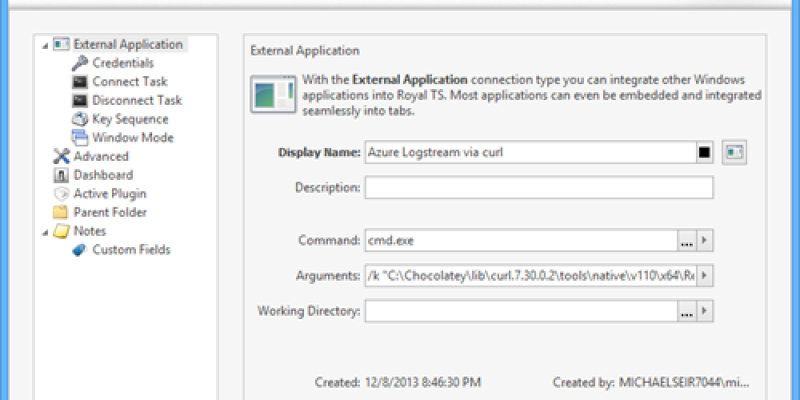Select the Connect Task terminal icon
800x400 pixels.
(79, 82)
